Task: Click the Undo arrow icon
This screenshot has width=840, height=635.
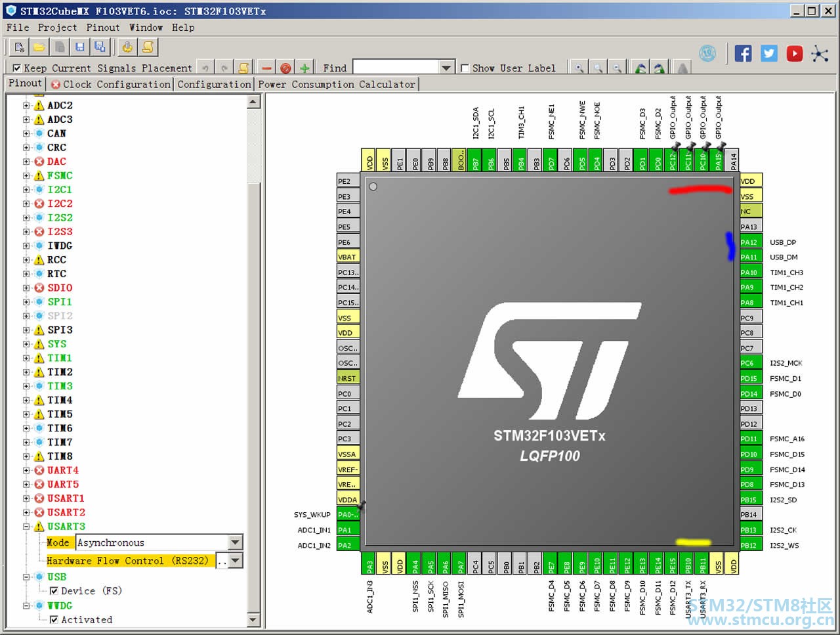Action: pyautogui.click(x=205, y=68)
